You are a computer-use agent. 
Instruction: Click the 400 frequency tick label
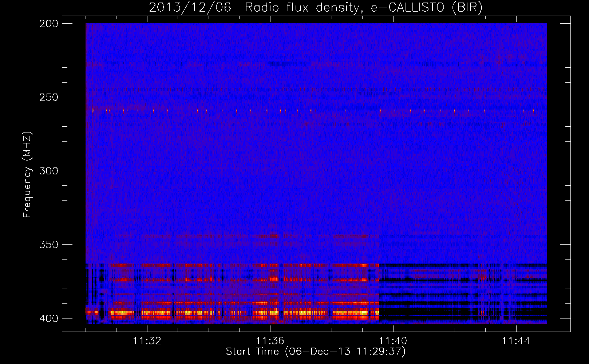coord(48,318)
